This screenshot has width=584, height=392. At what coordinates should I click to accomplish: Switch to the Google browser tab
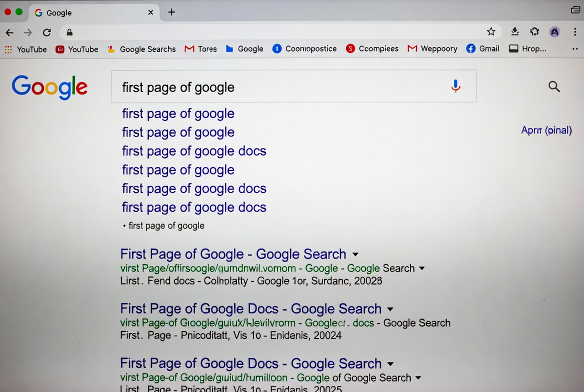tap(75, 12)
